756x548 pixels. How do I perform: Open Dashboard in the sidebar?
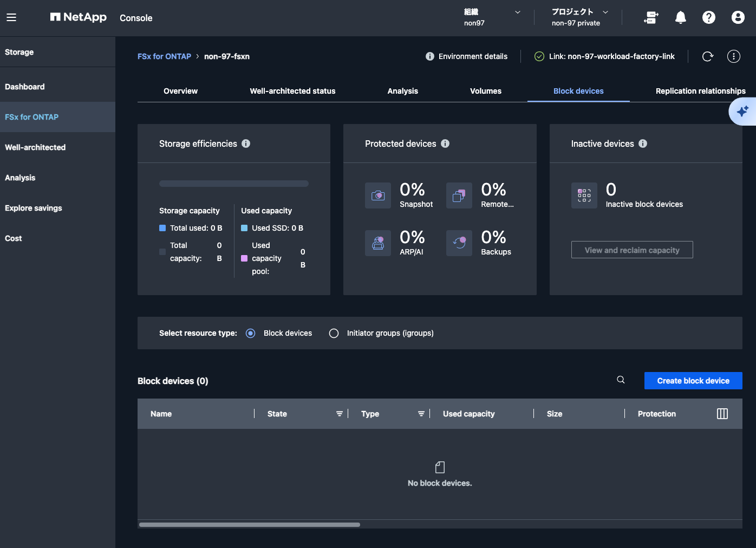click(x=57, y=87)
